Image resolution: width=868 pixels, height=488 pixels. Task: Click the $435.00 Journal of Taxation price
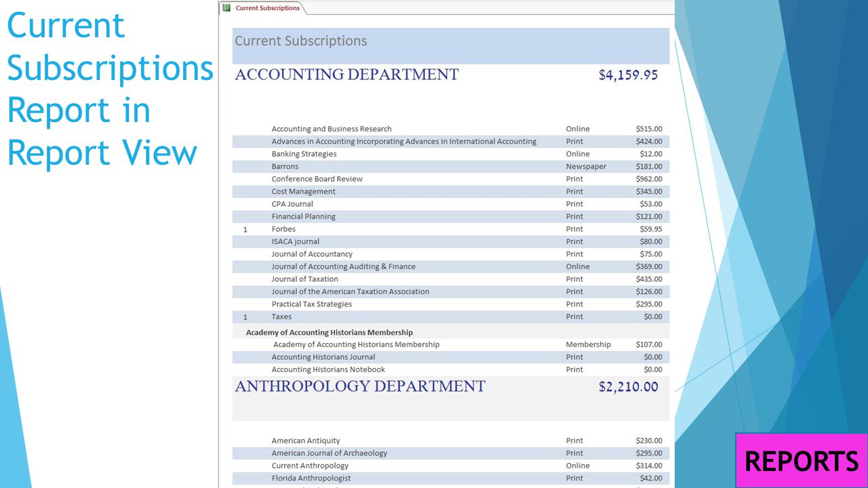[649, 279]
